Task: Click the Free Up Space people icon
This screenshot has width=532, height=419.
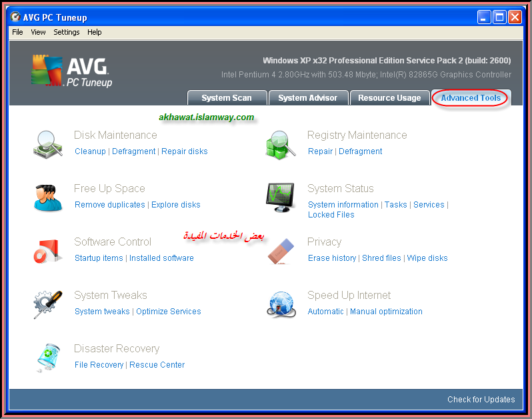Action: 48,197
